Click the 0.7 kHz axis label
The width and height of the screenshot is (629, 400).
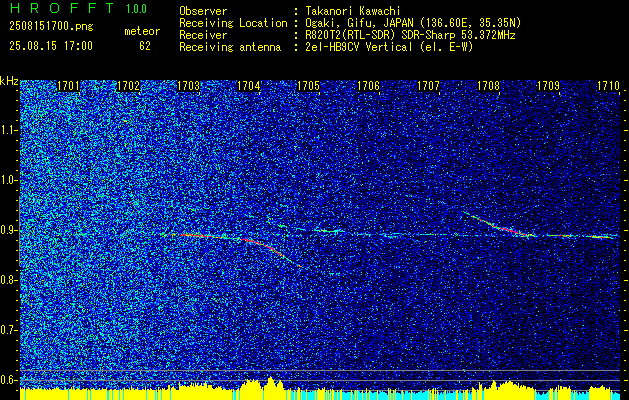click(x=8, y=330)
